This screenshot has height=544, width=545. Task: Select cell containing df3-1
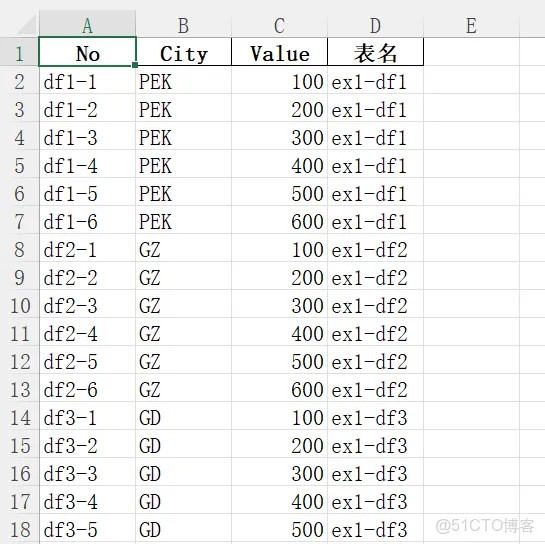[88, 416]
